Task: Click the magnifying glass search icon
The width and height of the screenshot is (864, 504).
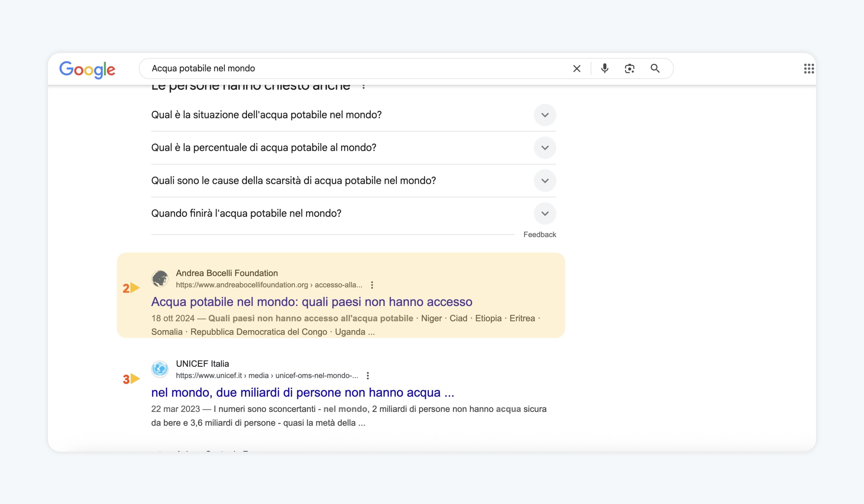Action: (655, 69)
